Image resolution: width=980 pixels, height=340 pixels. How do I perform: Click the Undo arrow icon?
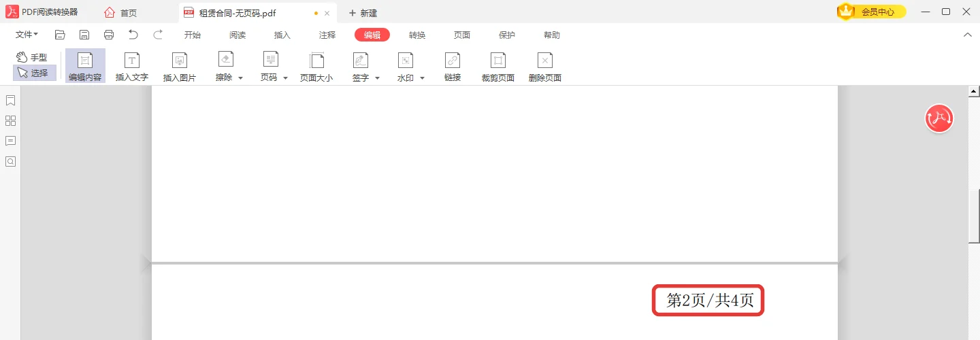pos(133,35)
